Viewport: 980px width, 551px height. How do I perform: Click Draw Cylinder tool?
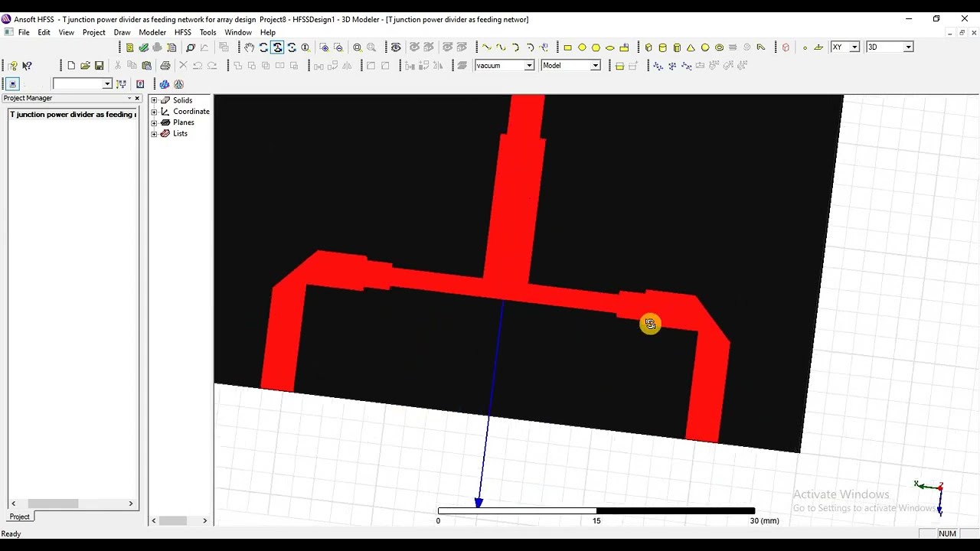pos(663,47)
